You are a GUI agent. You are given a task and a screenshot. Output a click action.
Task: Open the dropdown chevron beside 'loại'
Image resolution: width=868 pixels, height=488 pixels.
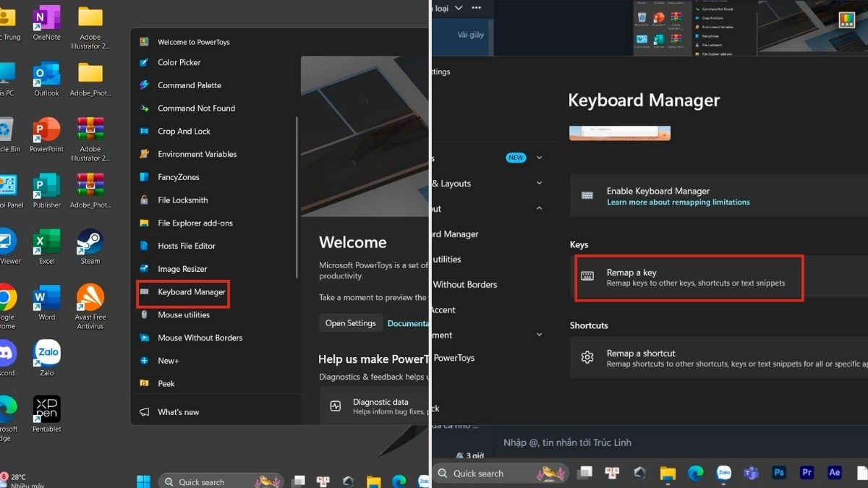tap(458, 8)
